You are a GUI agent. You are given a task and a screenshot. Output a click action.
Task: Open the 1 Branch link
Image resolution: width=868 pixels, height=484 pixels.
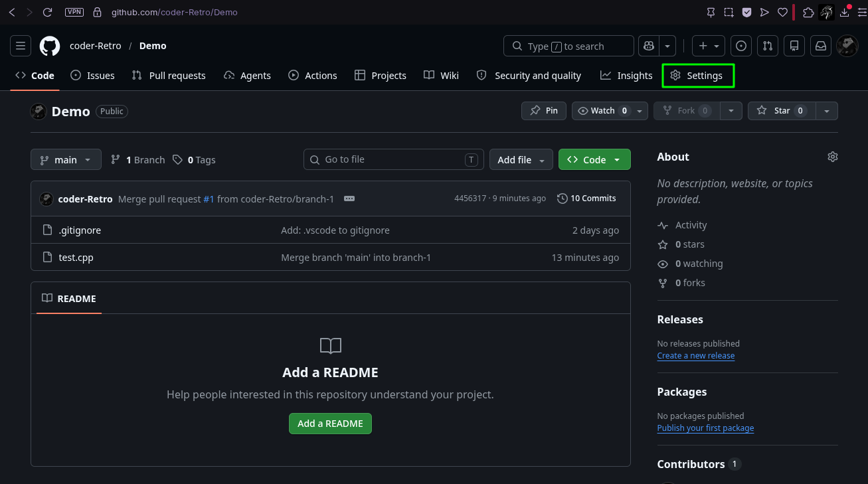[x=137, y=160]
